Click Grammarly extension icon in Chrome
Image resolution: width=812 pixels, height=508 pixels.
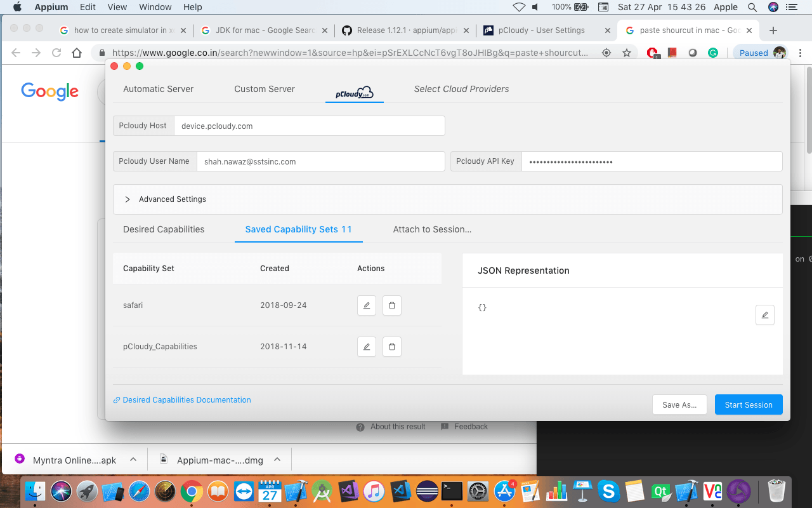(x=713, y=53)
